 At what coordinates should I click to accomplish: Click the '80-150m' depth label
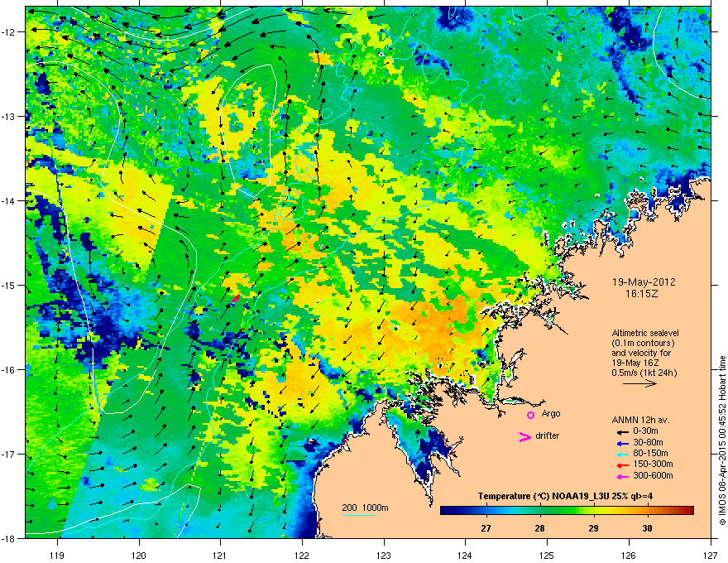(x=650, y=453)
